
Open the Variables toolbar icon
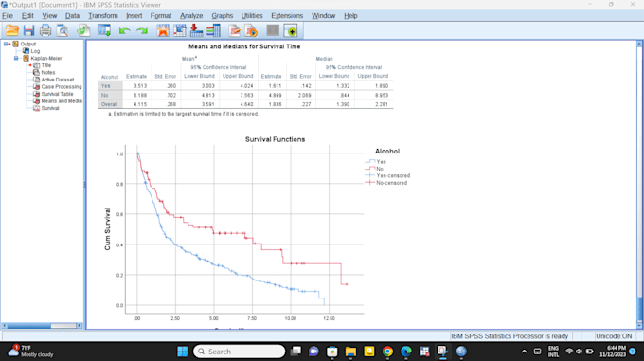pos(214,30)
